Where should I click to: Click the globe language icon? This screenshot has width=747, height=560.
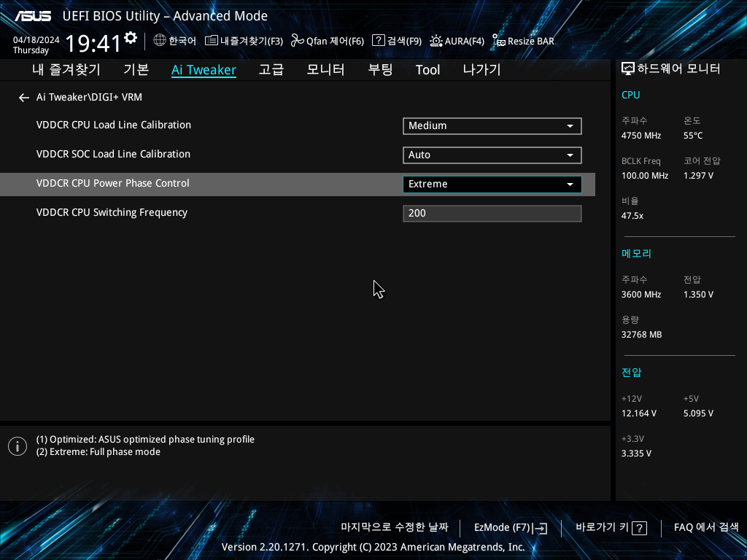[x=160, y=40]
